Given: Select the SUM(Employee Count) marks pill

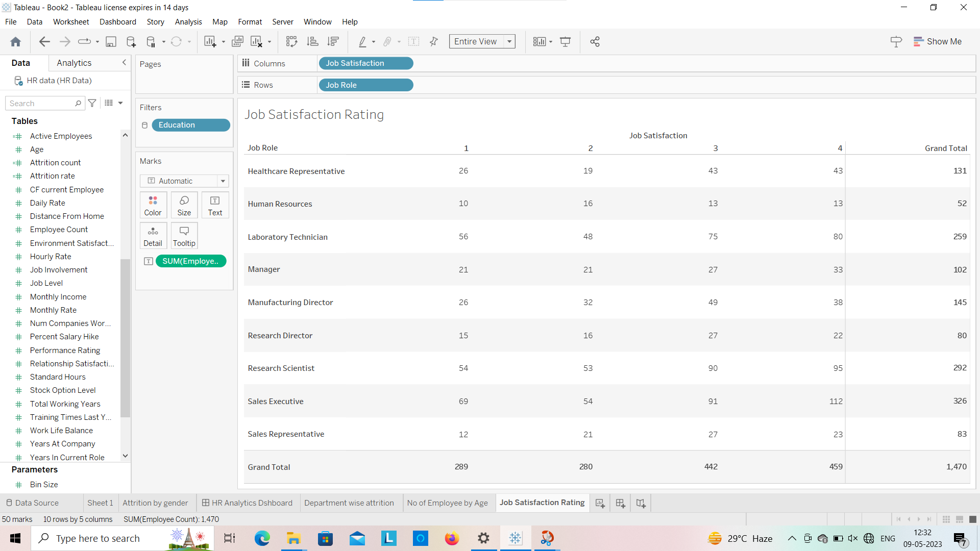Looking at the screenshot, I should point(191,261).
